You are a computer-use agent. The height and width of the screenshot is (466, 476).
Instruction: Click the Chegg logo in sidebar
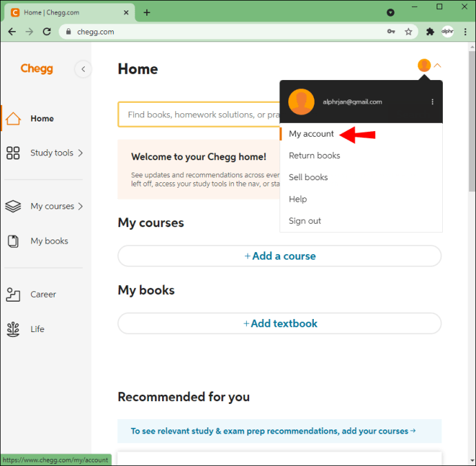37,69
